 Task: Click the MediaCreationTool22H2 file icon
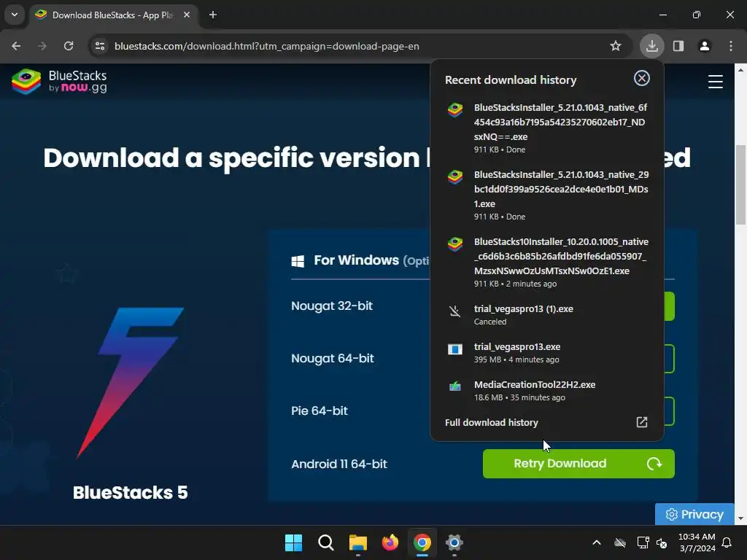click(455, 386)
